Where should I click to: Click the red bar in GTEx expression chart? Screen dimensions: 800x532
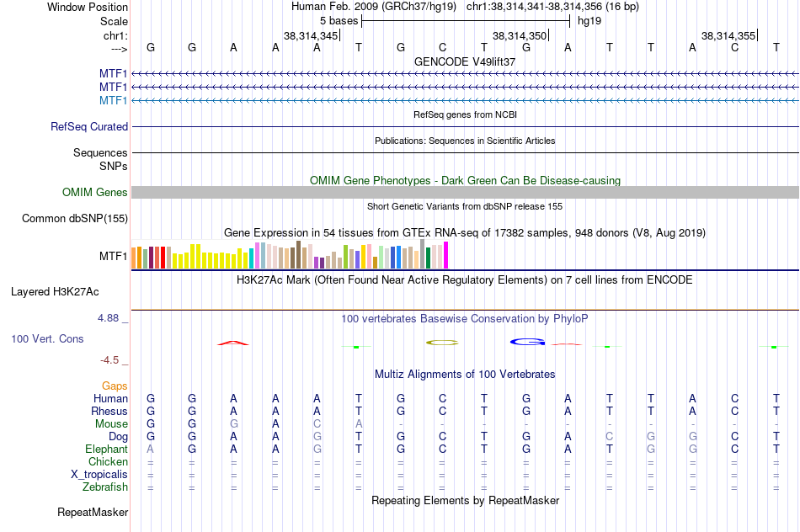click(x=163, y=258)
